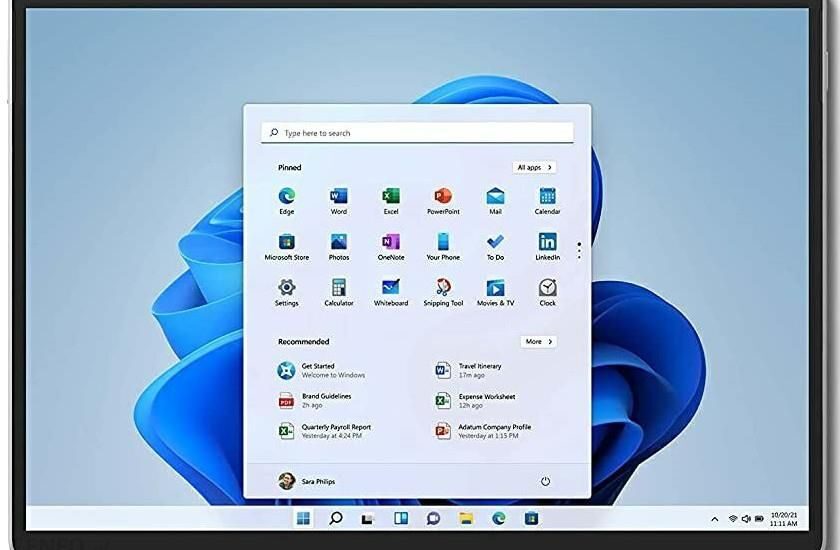This screenshot has height=550, width=840.
Task: Open the Sara Philips user account
Action: click(x=306, y=481)
